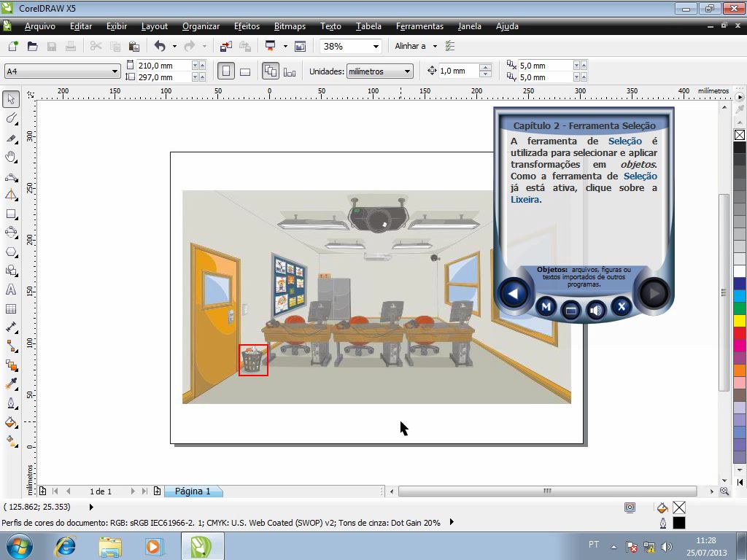Switch page to landscape orientation

(x=245, y=71)
